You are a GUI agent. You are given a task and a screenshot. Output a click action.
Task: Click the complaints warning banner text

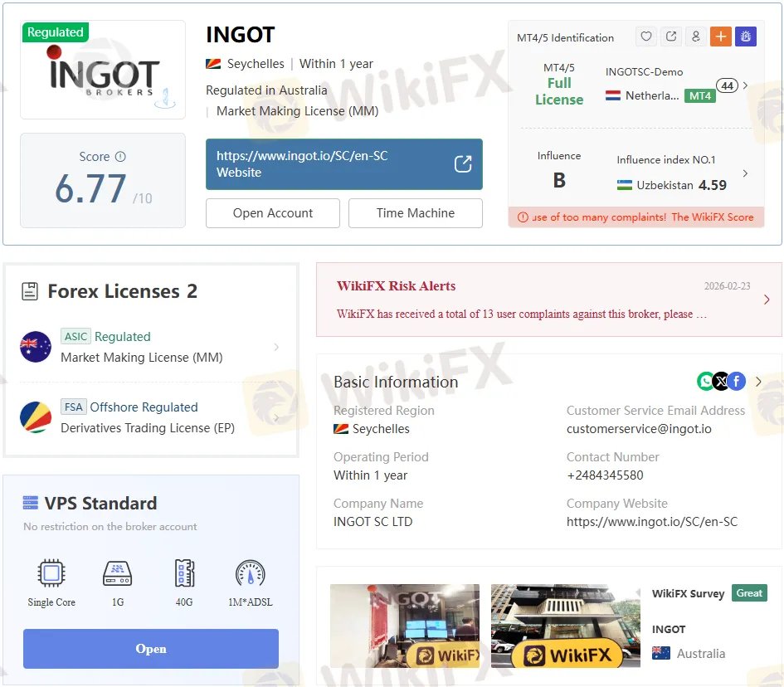[642, 217]
